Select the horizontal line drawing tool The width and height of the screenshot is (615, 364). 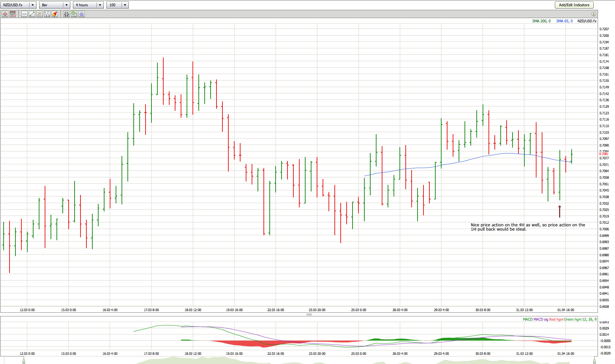click(24, 14)
